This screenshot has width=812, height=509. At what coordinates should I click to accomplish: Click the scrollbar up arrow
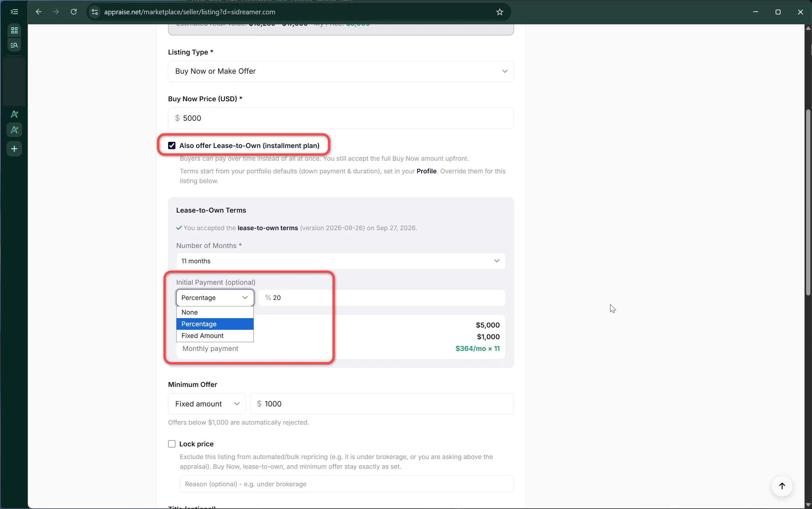coord(808,28)
